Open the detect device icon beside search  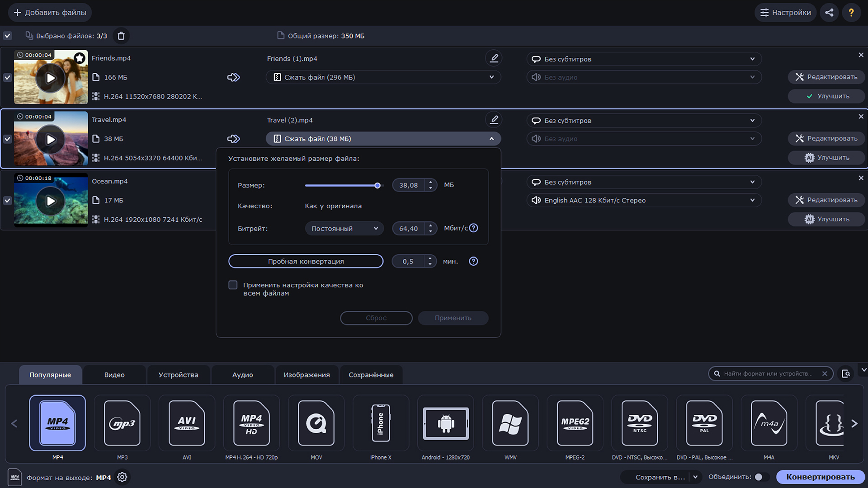(x=846, y=374)
